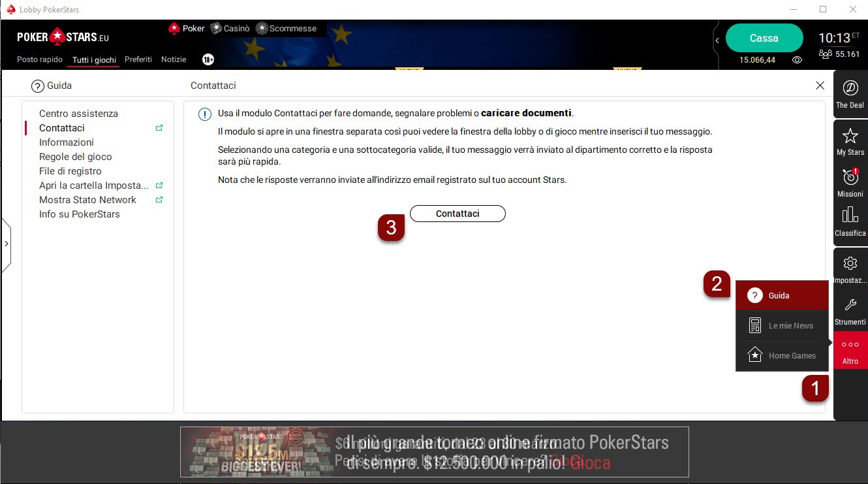The width and height of the screenshot is (868, 484).
Task: Select Contattaci in the help sidebar
Action: point(62,128)
